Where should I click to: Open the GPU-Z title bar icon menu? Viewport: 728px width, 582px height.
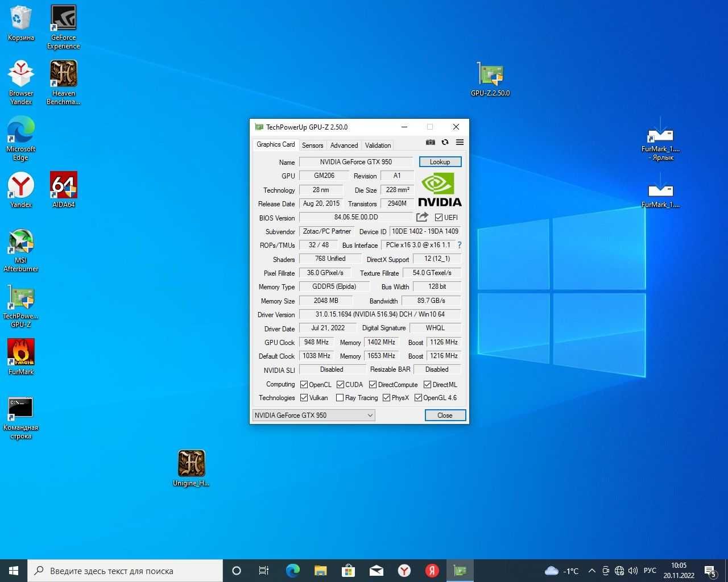259,127
